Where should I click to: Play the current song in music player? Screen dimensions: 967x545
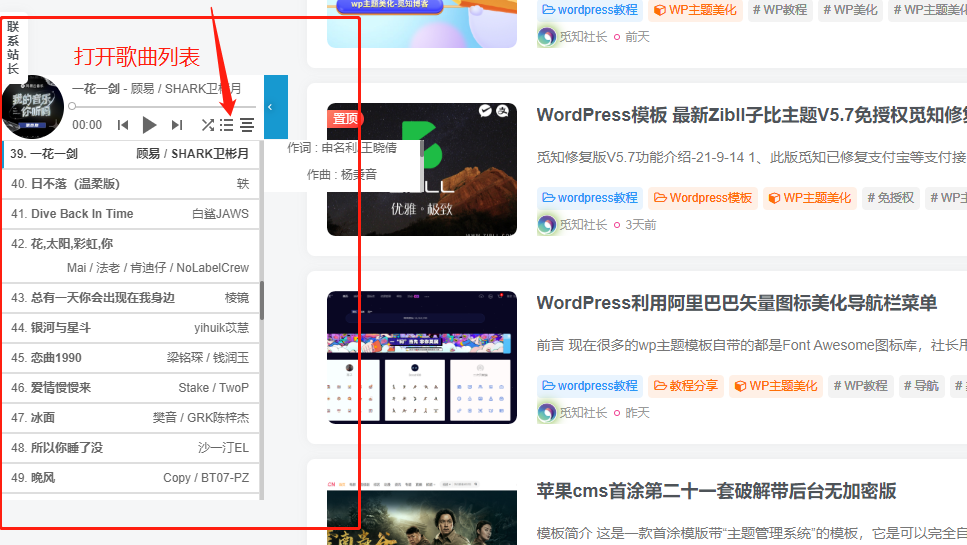click(149, 125)
